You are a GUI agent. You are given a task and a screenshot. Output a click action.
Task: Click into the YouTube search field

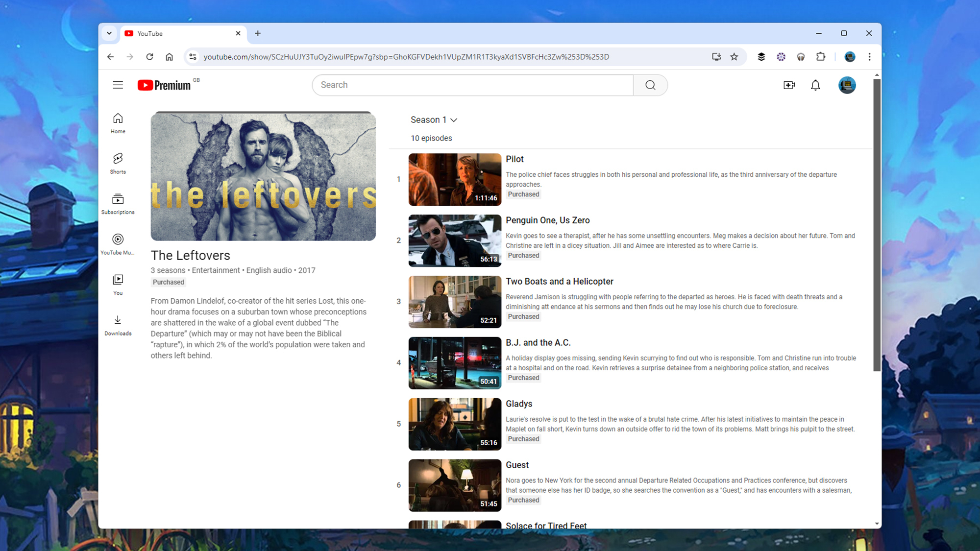(473, 85)
